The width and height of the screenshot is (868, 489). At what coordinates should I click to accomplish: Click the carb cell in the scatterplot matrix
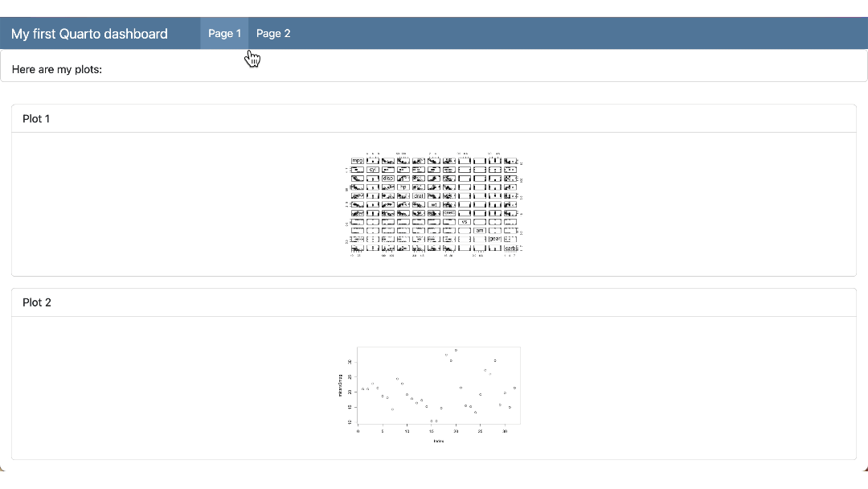tap(510, 248)
